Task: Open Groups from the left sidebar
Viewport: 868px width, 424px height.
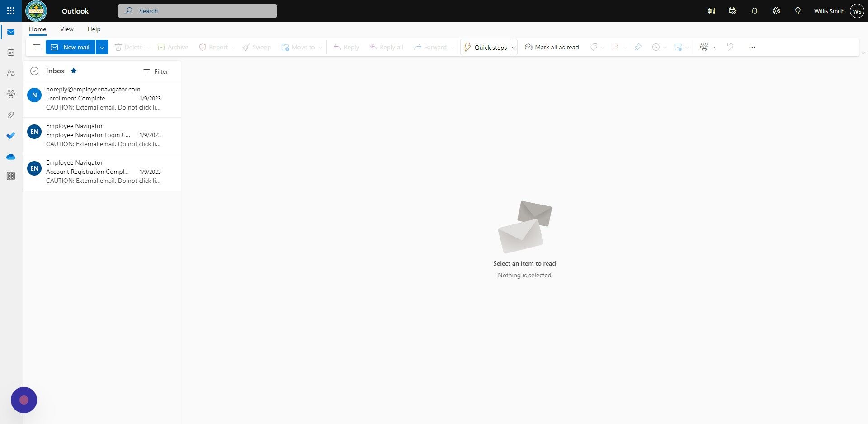Action: tap(10, 94)
